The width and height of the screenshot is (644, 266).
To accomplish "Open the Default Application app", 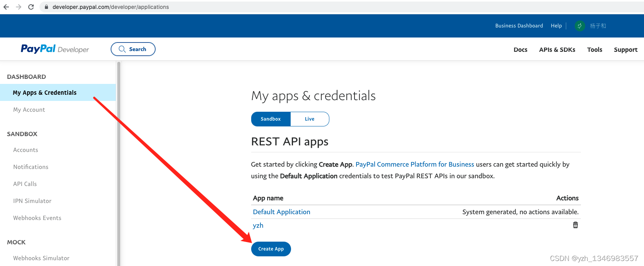I will click(281, 212).
